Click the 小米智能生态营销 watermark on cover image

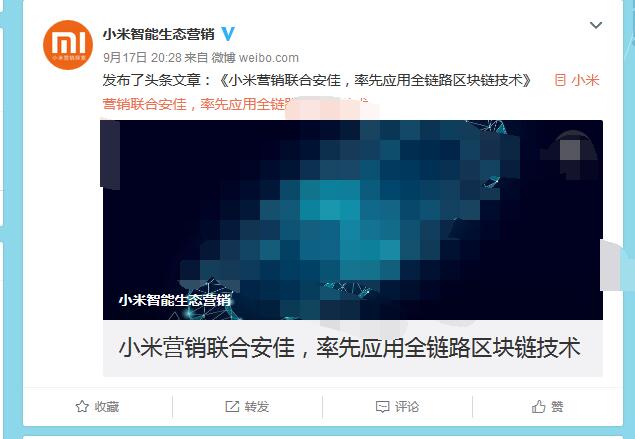175,300
